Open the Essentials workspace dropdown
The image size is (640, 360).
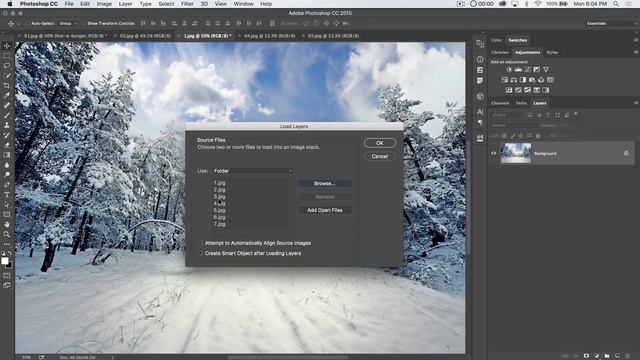tap(611, 24)
